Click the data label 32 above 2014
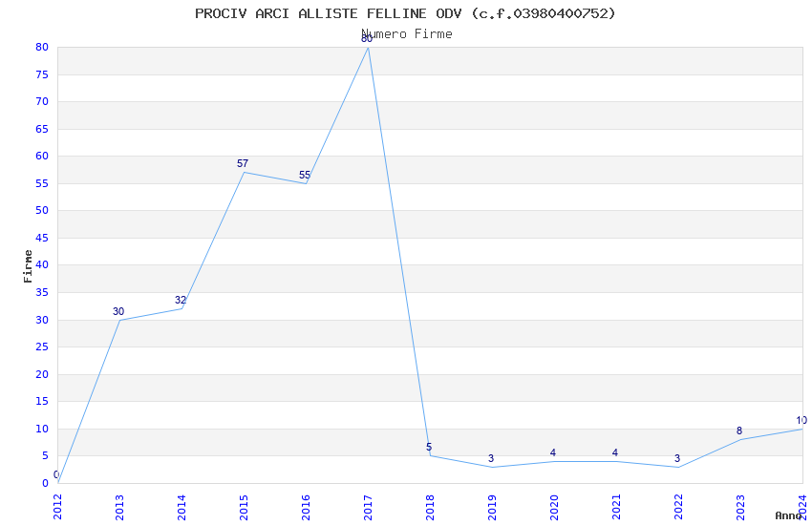Viewport: 812px width, 525px height. (x=181, y=300)
